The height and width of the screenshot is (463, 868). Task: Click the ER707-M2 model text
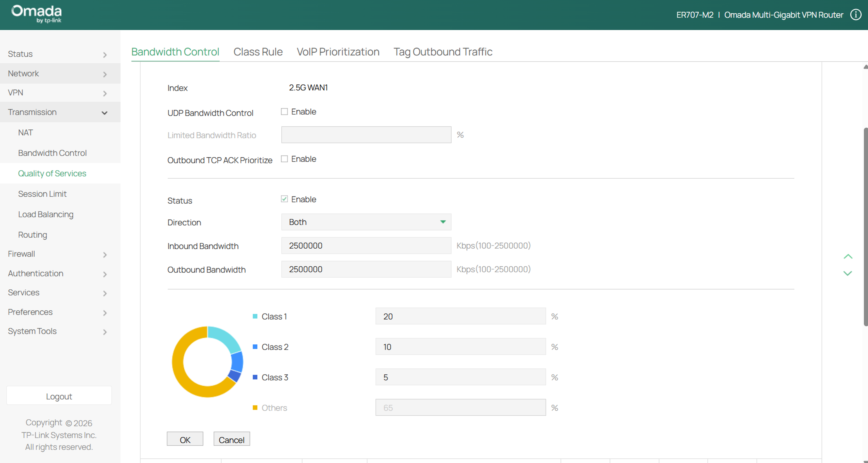click(695, 15)
